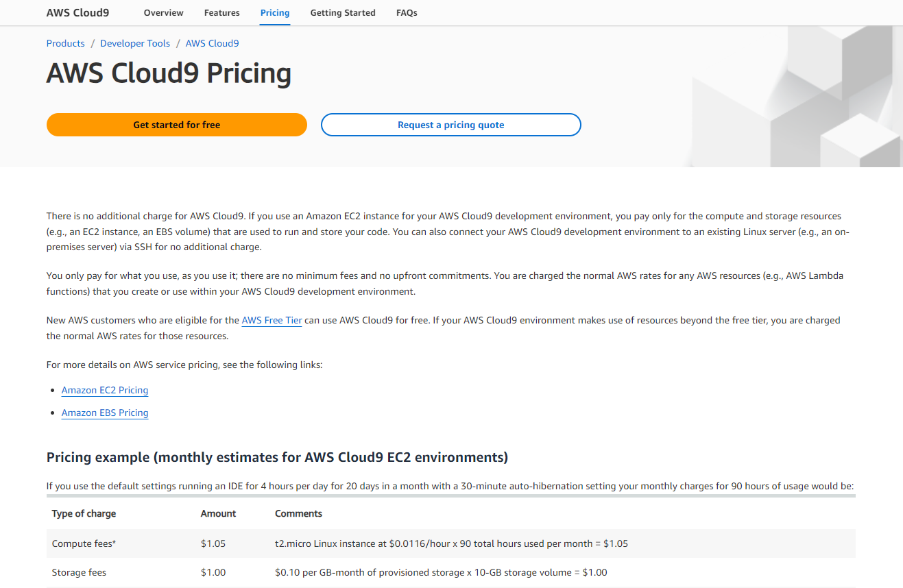
Task: Open the Overview tab
Action: (164, 12)
